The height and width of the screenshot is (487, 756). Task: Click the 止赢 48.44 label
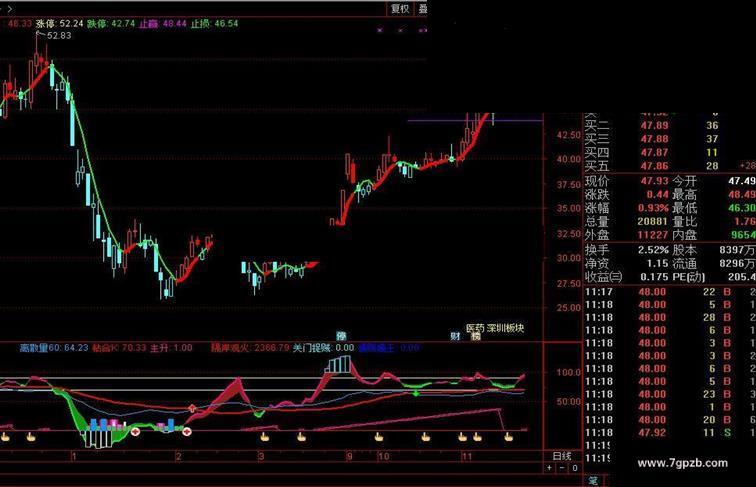coord(162,23)
